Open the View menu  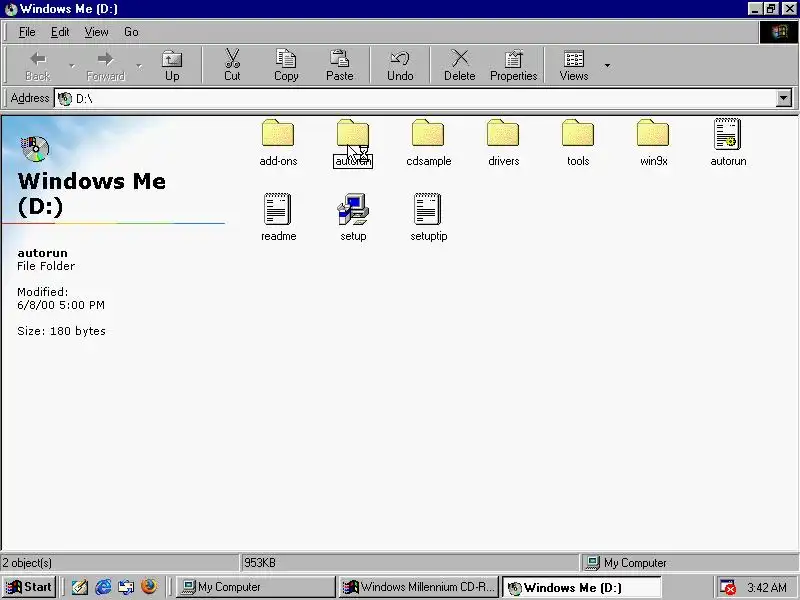pyautogui.click(x=96, y=32)
